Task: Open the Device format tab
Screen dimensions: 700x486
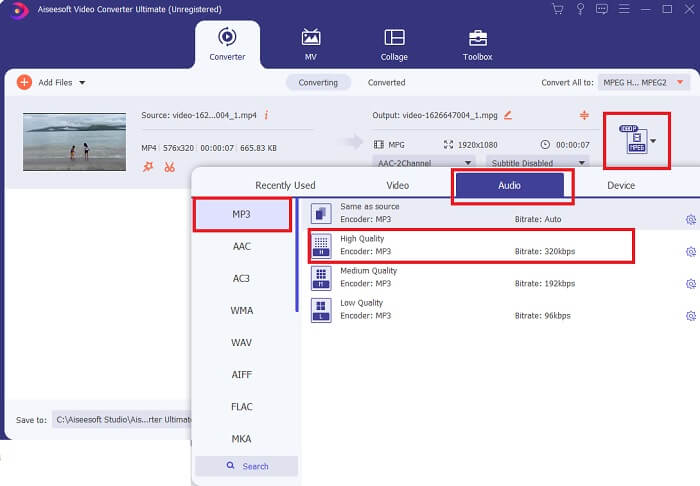Action: 621,185
